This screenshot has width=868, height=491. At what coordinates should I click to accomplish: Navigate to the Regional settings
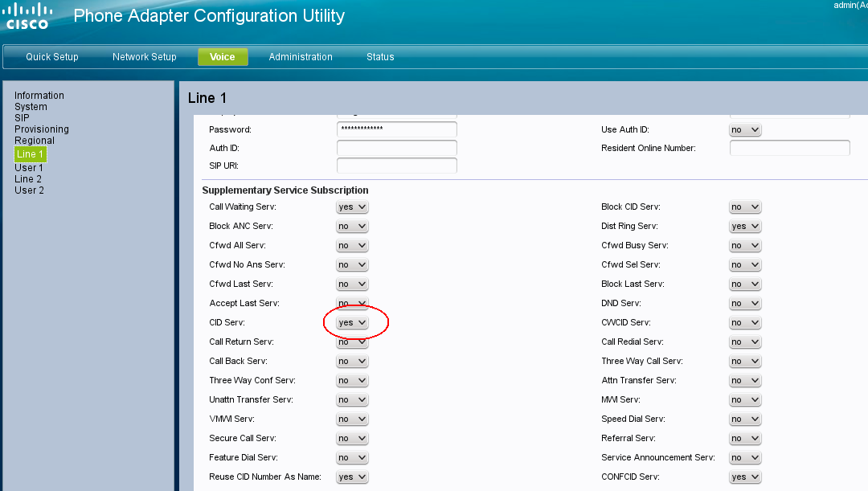35,141
